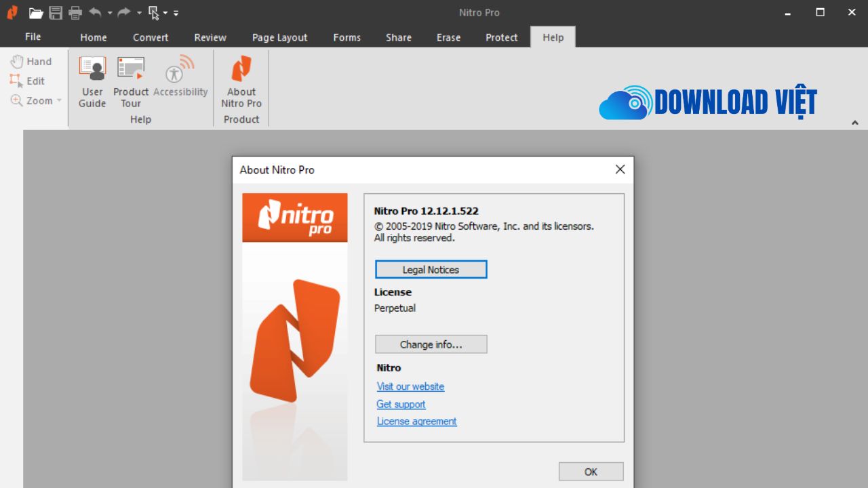Open the User Guide
The image size is (868, 488).
tap(92, 82)
